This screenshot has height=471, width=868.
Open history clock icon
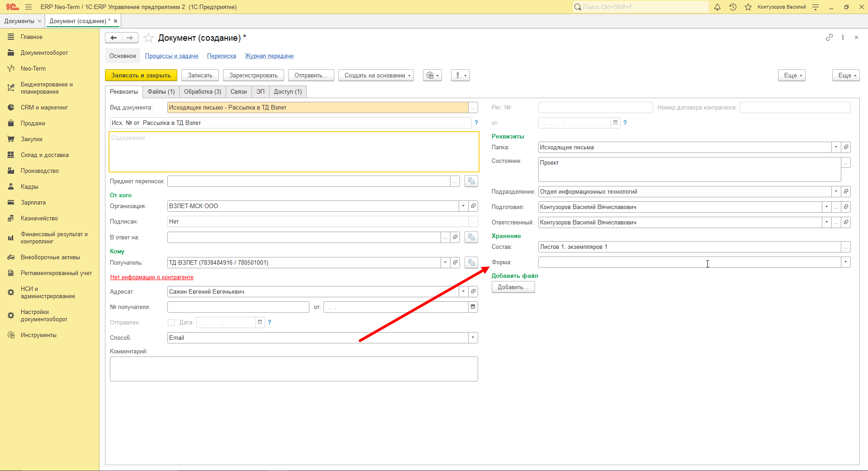tap(733, 7)
